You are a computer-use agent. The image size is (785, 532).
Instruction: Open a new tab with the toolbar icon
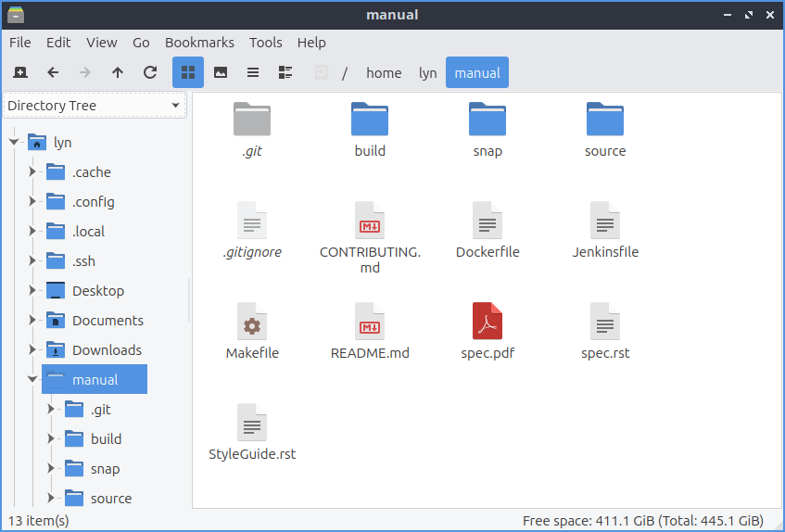[x=20, y=72]
